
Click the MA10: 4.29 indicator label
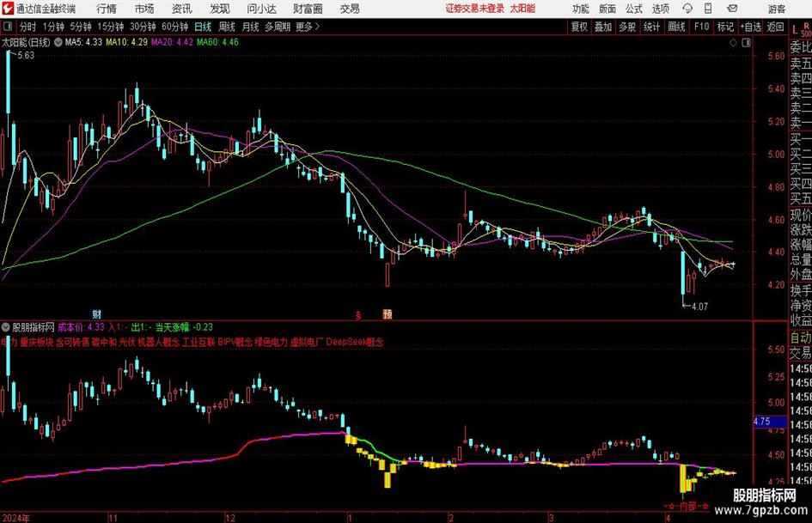click(x=126, y=42)
